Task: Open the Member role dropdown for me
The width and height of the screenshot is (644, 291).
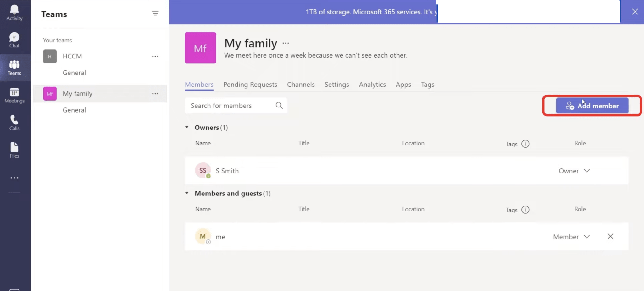Action: [587, 237]
